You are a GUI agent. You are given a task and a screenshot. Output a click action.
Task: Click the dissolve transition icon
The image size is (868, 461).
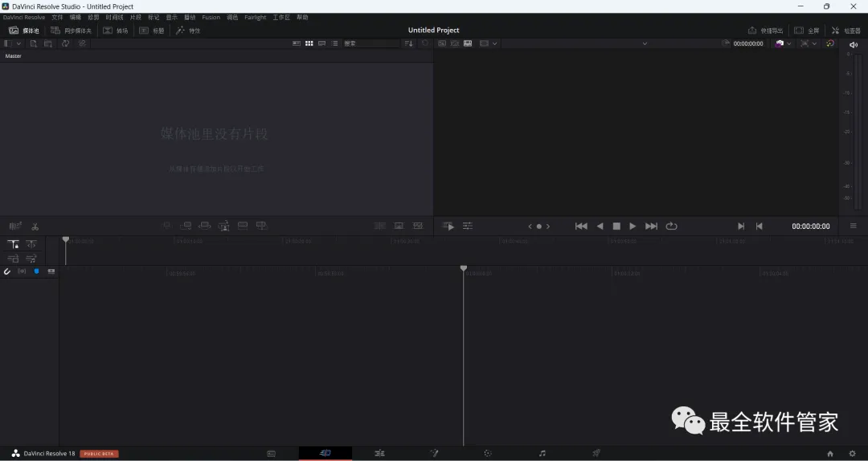[399, 226]
